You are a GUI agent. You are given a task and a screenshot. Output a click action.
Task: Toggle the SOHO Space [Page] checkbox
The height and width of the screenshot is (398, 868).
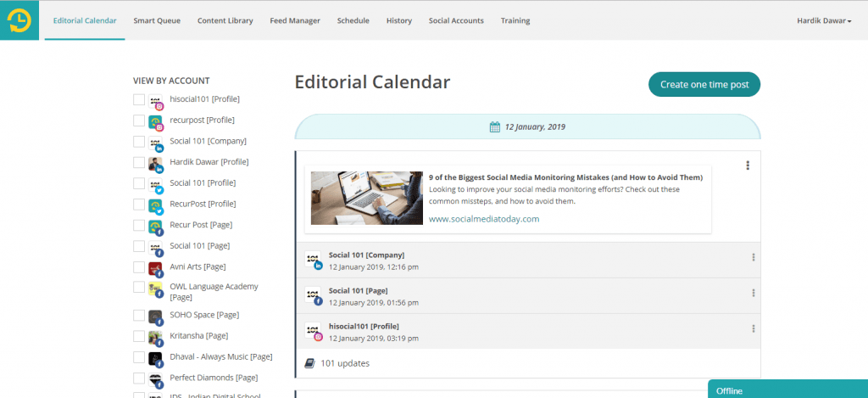139,316
